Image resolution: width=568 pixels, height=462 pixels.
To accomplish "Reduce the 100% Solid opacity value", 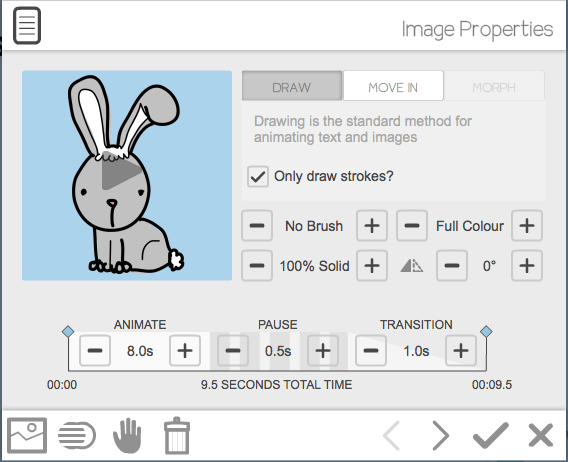I will pos(257,266).
